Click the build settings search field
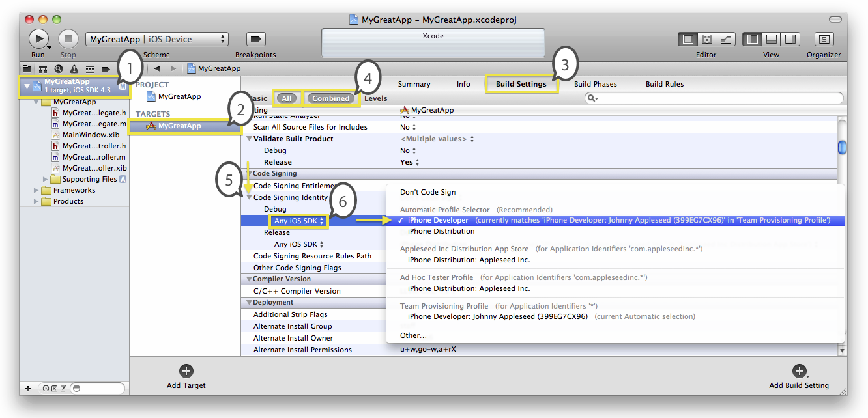The image size is (868, 418). tap(717, 98)
